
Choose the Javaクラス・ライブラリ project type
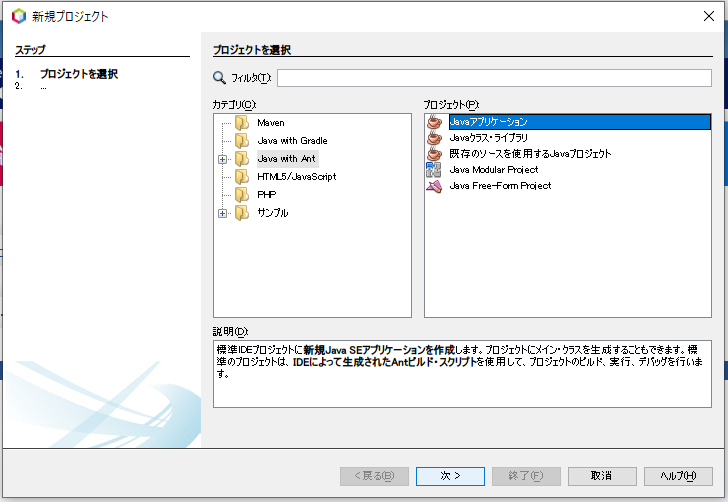coord(488,138)
